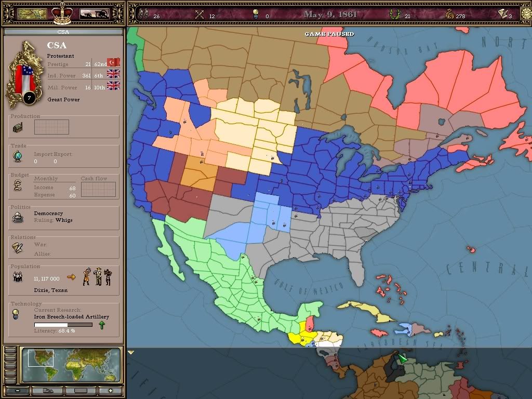This screenshot has height=399, width=532.
Task: Open the Budget panel via the pound icon
Action: (x=18, y=186)
